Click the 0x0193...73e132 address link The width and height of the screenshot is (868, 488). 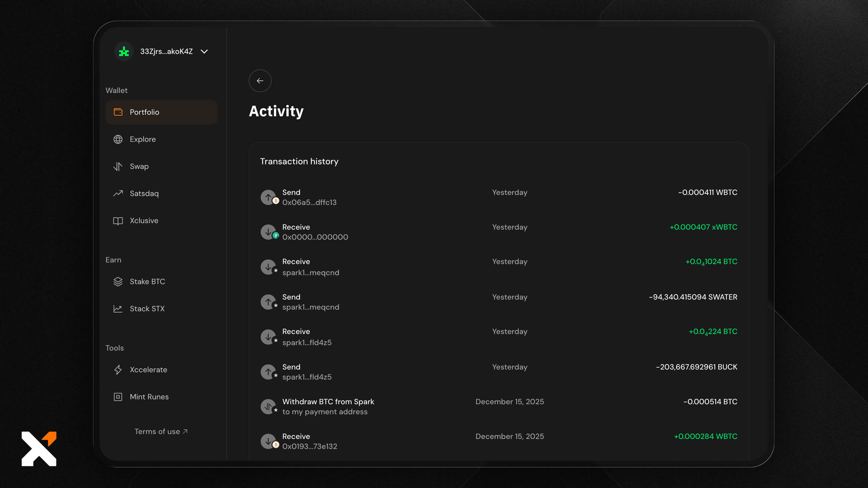309,446
